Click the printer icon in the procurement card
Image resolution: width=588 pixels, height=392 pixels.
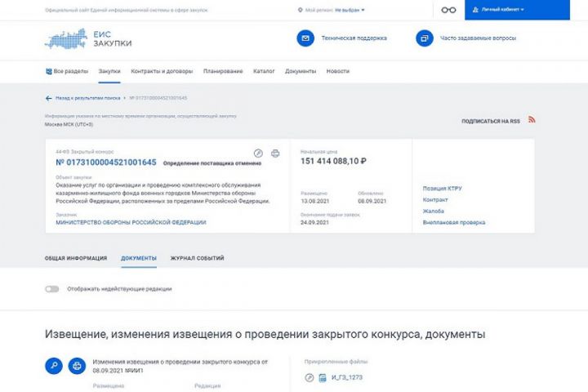tap(275, 153)
